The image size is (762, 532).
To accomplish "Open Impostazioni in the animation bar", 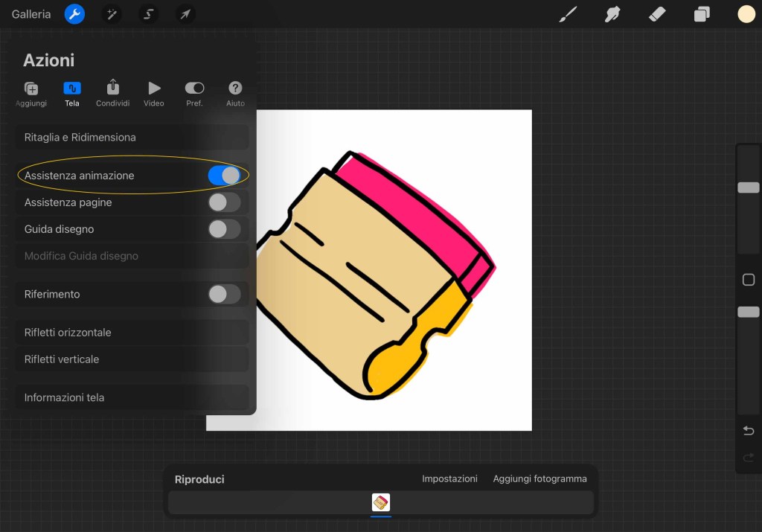I will point(449,479).
